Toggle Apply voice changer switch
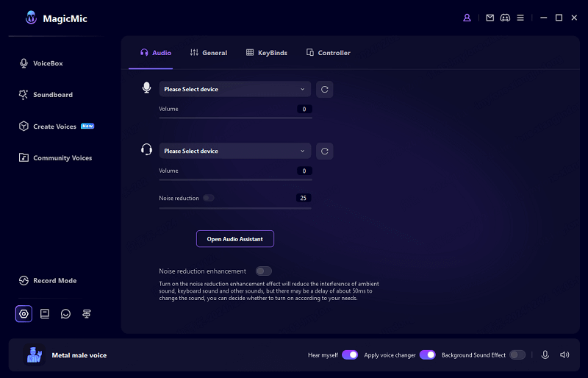 point(428,354)
